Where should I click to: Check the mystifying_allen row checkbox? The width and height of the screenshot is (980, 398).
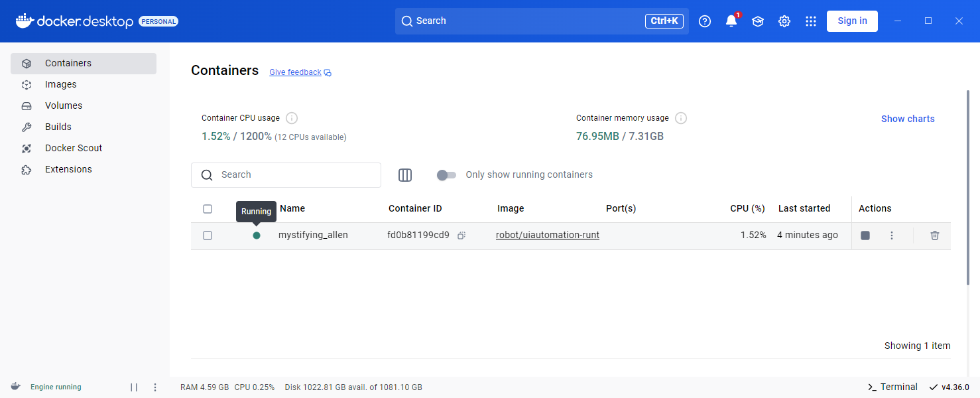click(x=208, y=235)
